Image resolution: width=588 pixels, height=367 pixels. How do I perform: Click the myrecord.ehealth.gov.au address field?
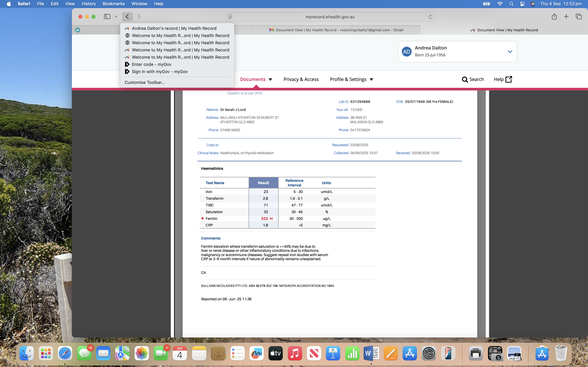point(330,17)
